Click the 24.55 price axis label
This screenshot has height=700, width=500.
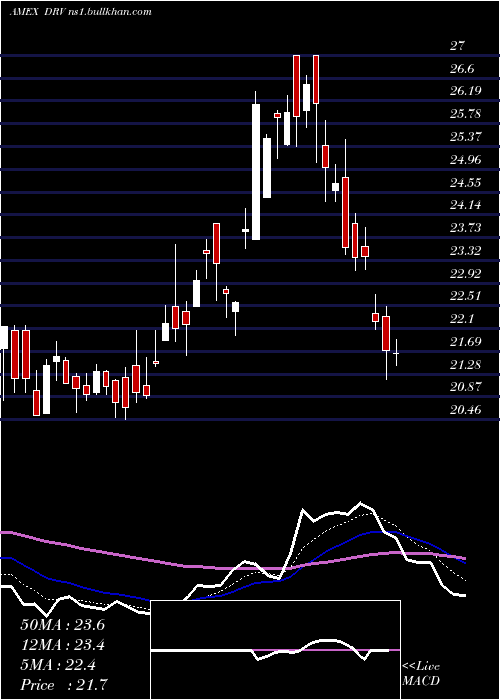pyautogui.click(x=465, y=182)
